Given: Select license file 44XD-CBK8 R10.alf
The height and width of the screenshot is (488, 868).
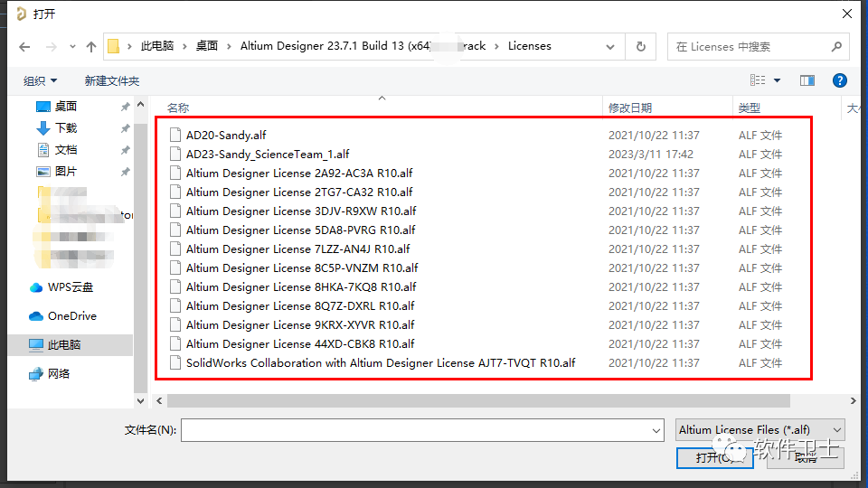Looking at the screenshot, I should tap(300, 343).
